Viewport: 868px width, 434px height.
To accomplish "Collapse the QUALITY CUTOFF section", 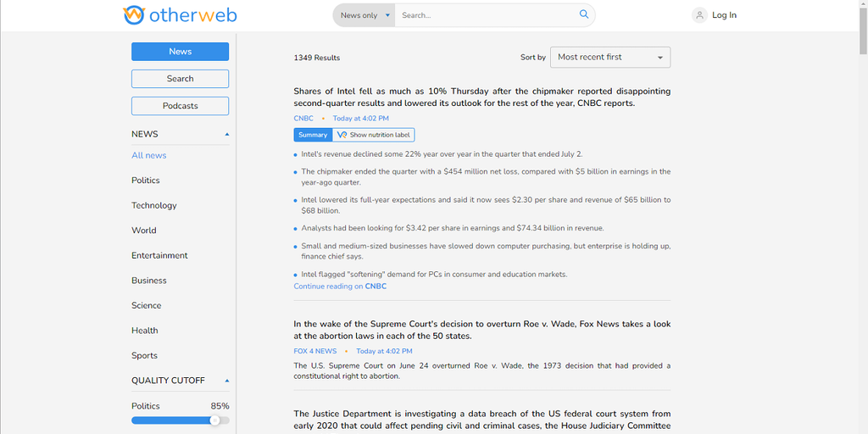I will click(226, 381).
